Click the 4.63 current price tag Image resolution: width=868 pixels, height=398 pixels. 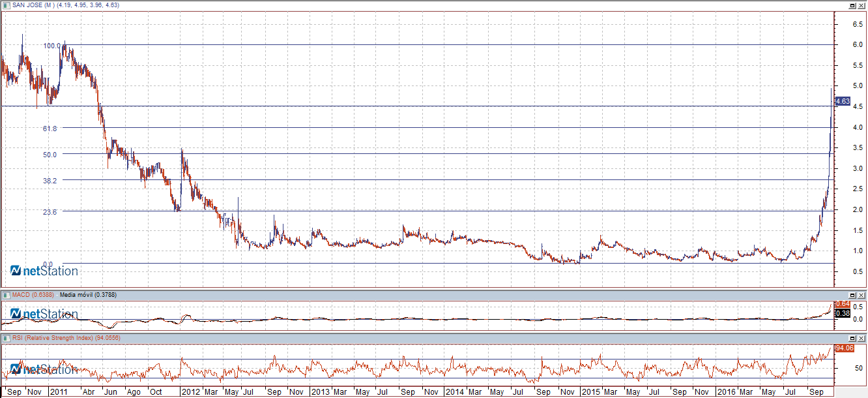843,101
